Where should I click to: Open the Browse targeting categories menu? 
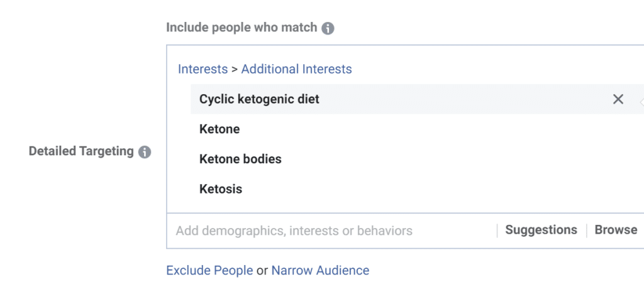point(616,230)
